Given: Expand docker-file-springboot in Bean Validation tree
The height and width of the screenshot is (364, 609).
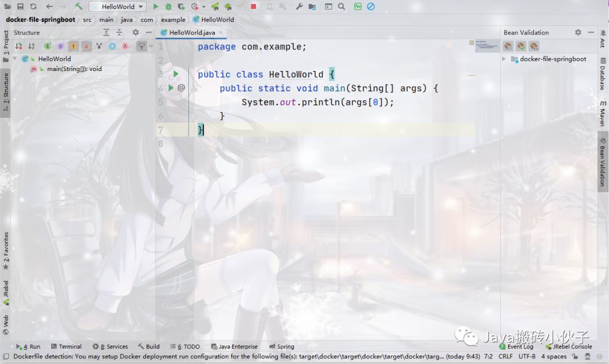Looking at the screenshot, I should click(504, 59).
